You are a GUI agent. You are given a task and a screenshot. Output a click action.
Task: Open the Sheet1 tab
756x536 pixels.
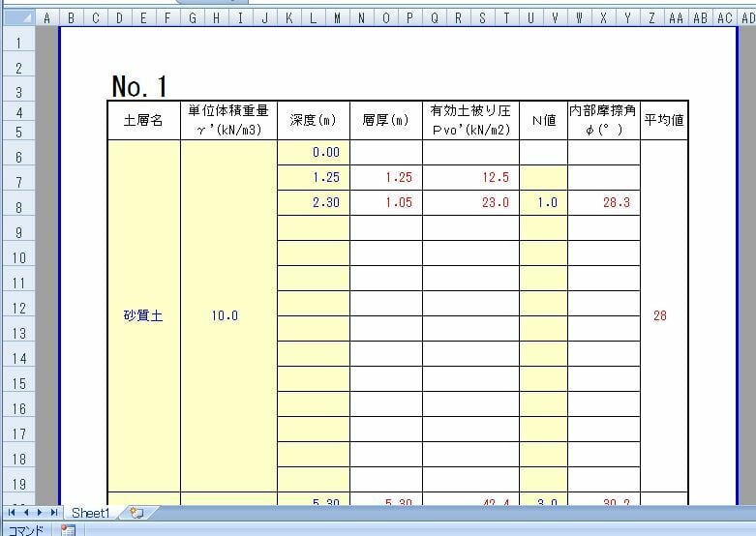coord(90,513)
